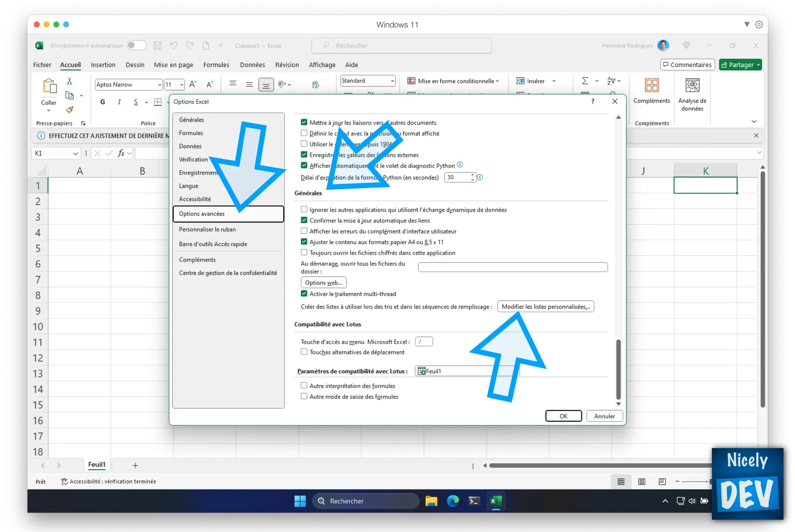Click Modifier les listes personnalisées button

(x=546, y=307)
